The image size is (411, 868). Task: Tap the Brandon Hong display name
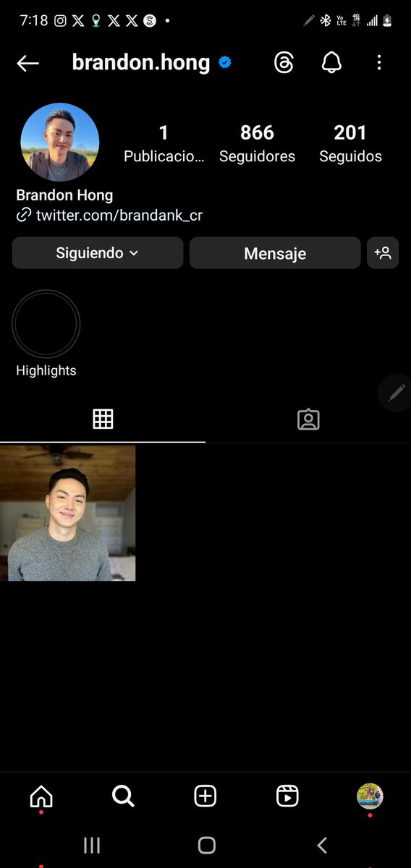point(64,195)
